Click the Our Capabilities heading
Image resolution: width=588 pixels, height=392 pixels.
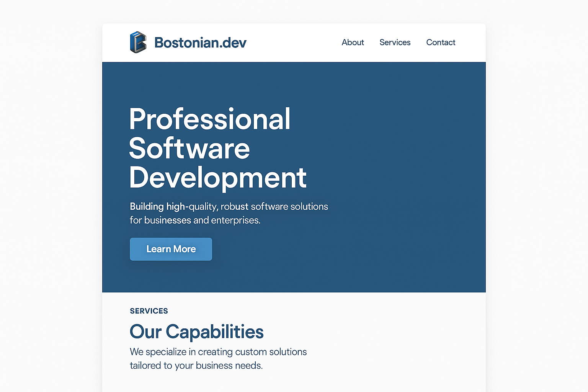click(x=196, y=332)
